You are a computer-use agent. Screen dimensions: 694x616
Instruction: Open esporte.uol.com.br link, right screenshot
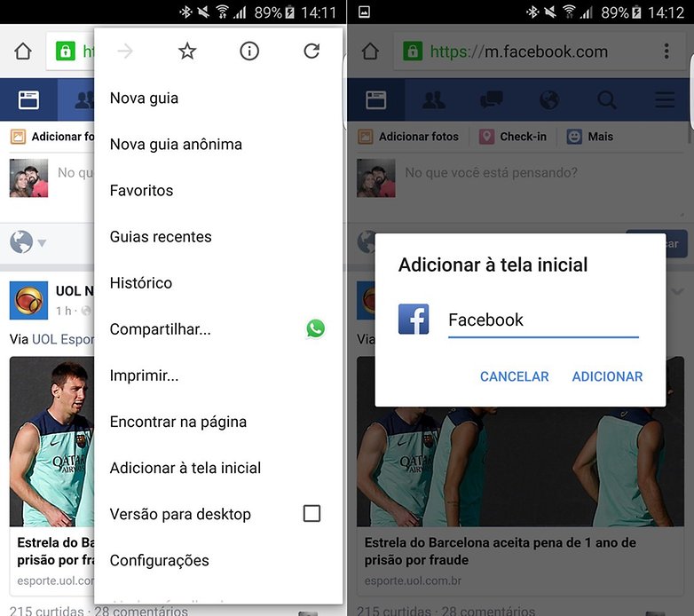pyautogui.click(x=413, y=580)
